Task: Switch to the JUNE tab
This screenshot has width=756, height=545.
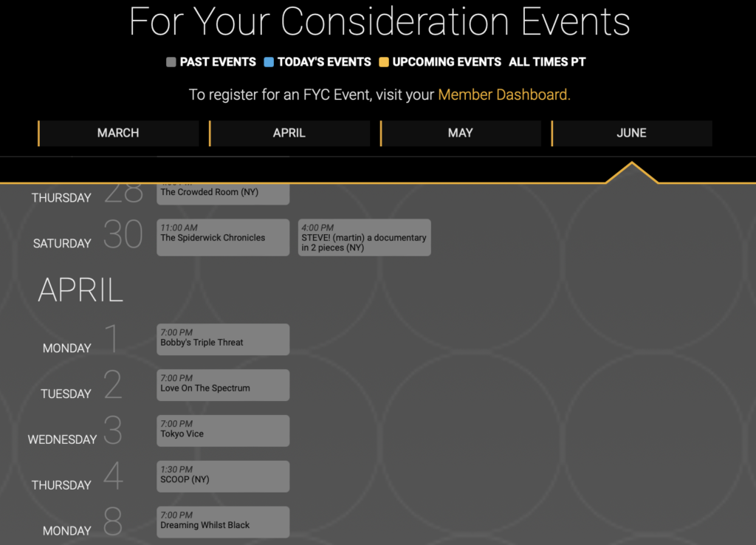Action: pos(632,133)
